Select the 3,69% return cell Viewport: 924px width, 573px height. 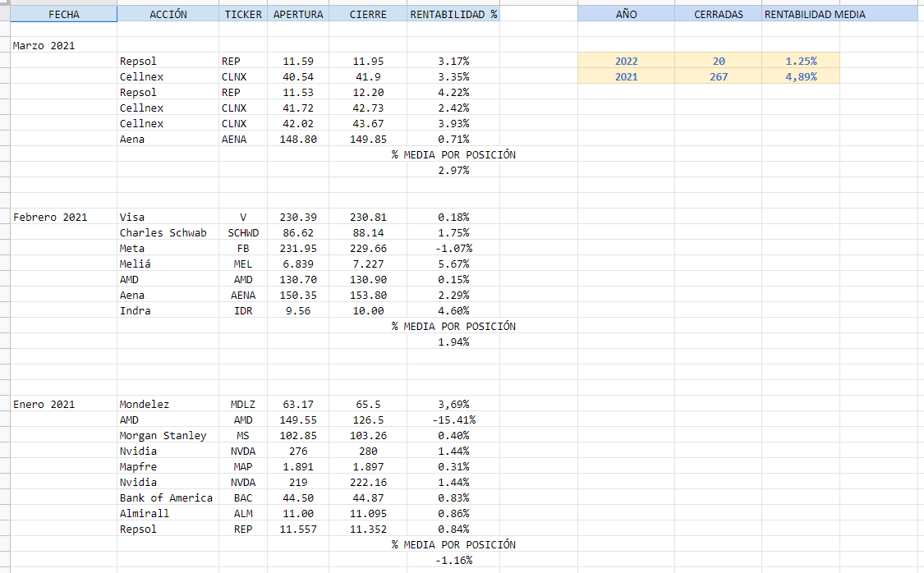pyautogui.click(x=453, y=405)
